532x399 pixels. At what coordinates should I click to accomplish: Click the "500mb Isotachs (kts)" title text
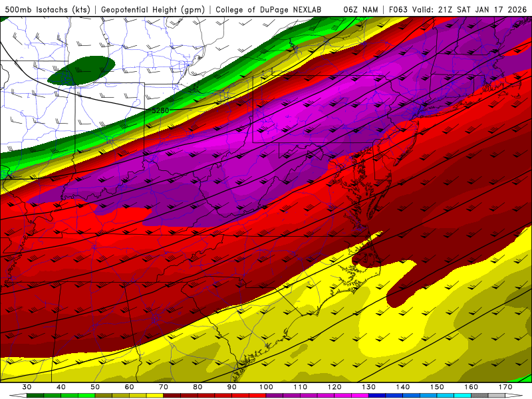click(47, 10)
